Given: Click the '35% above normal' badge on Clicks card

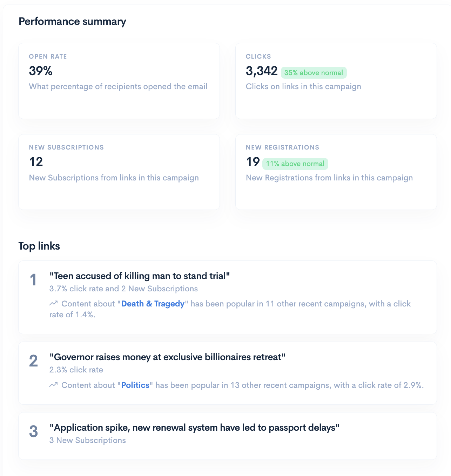Looking at the screenshot, I should pyautogui.click(x=314, y=72).
